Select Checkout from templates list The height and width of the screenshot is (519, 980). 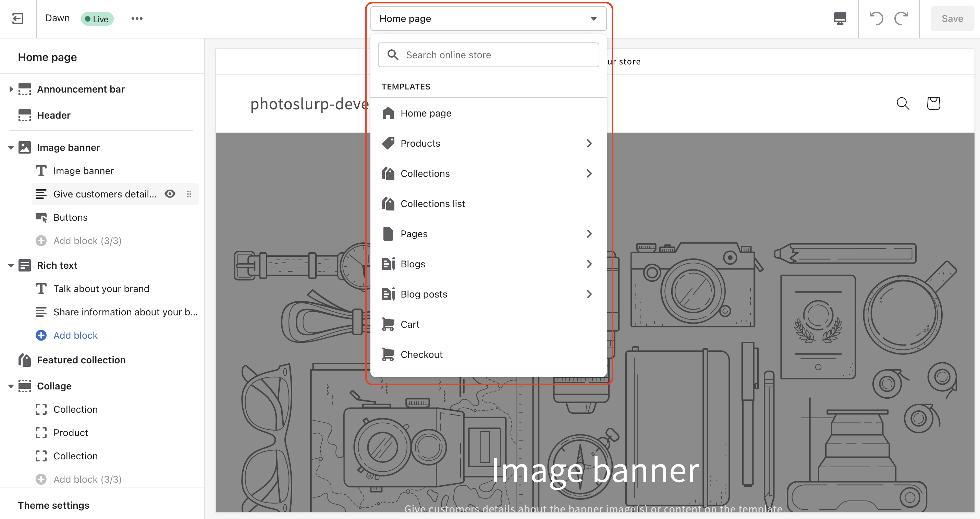[421, 354]
